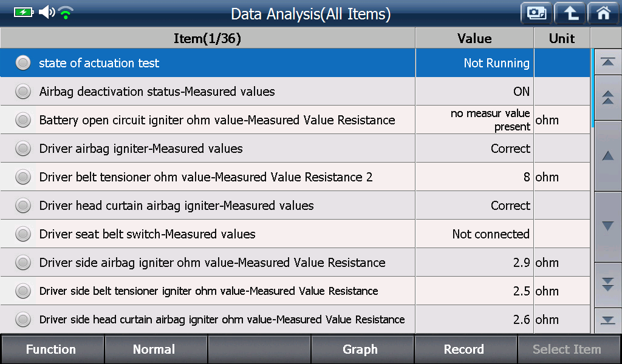
Task: Open the Function menu button
Action: pos(52,349)
